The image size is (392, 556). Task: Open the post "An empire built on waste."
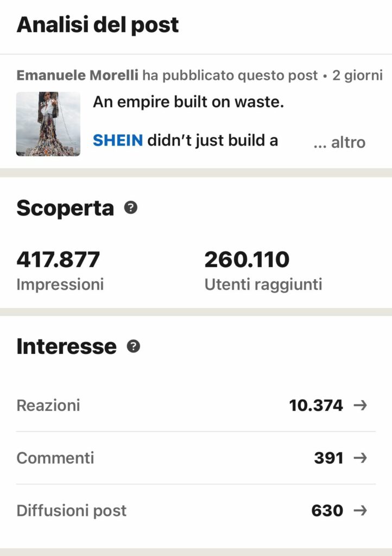coord(188,102)
